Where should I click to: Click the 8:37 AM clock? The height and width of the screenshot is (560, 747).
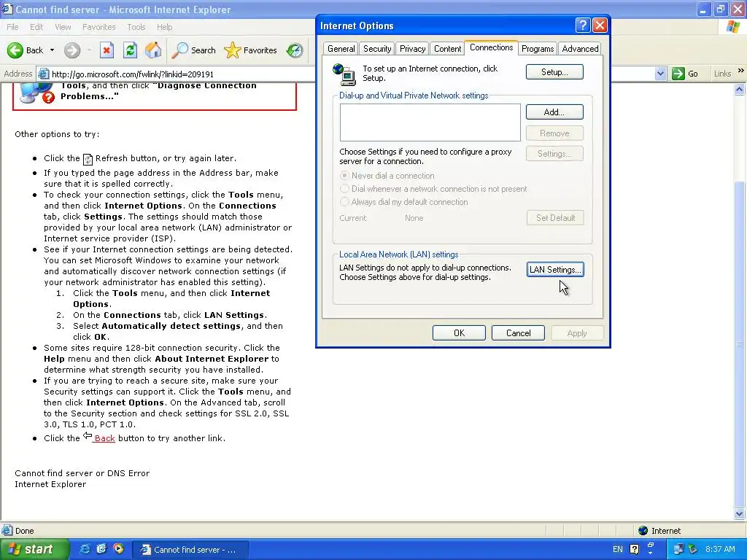[720, 549]
